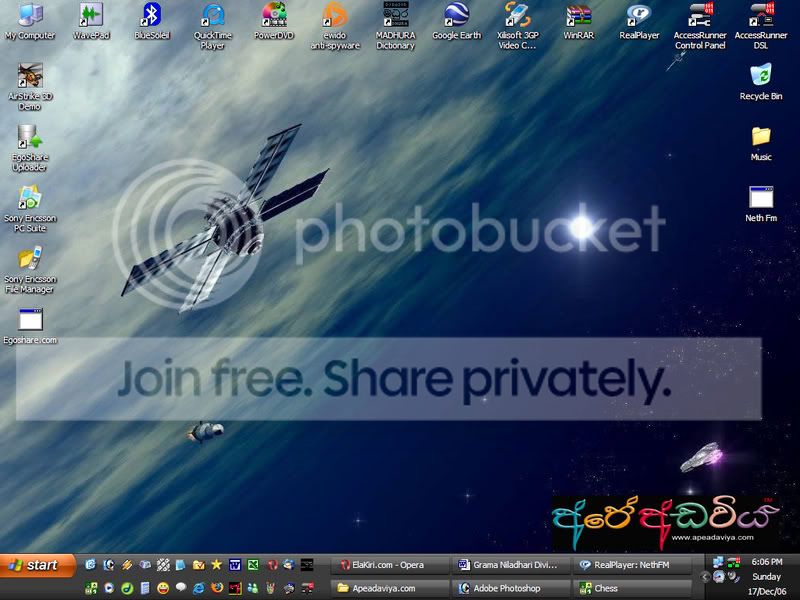This screenshot has width=800, height=600.
Task: Open EgoShare Uploader shortcut
Action: [30, 147]
